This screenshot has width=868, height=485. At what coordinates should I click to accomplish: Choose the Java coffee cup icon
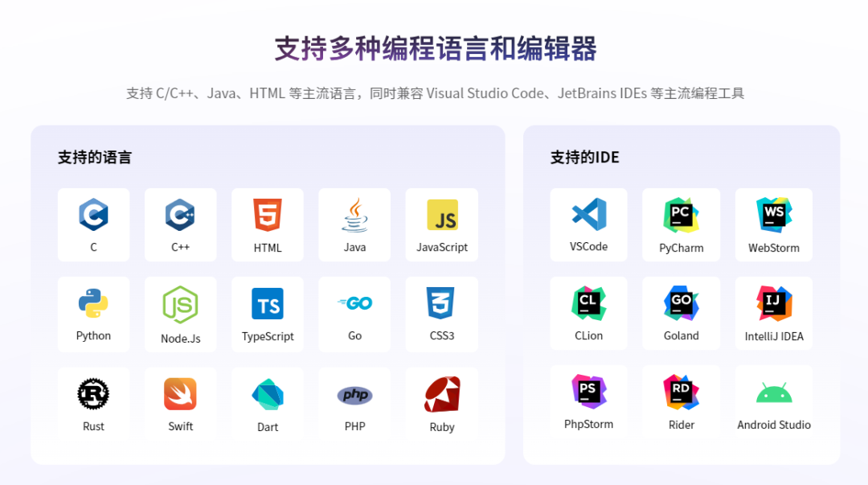click(x=354, y=215)
